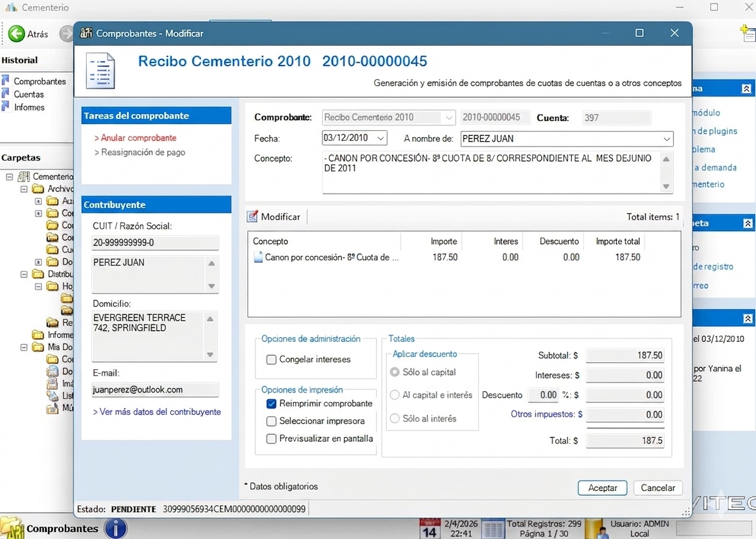The width and height of the screenshot is (756, 539).
Task: Click the Interes column header
Action: click(493, 241)
